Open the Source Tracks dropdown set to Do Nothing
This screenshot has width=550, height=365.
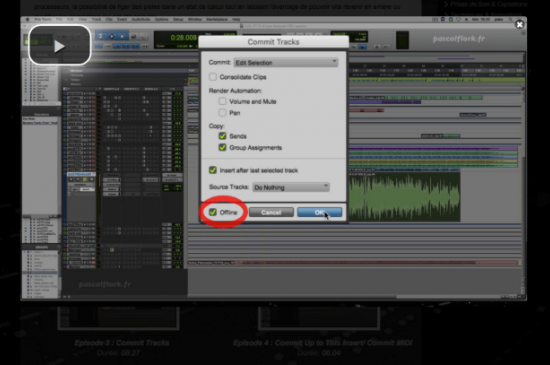(291, 187)
